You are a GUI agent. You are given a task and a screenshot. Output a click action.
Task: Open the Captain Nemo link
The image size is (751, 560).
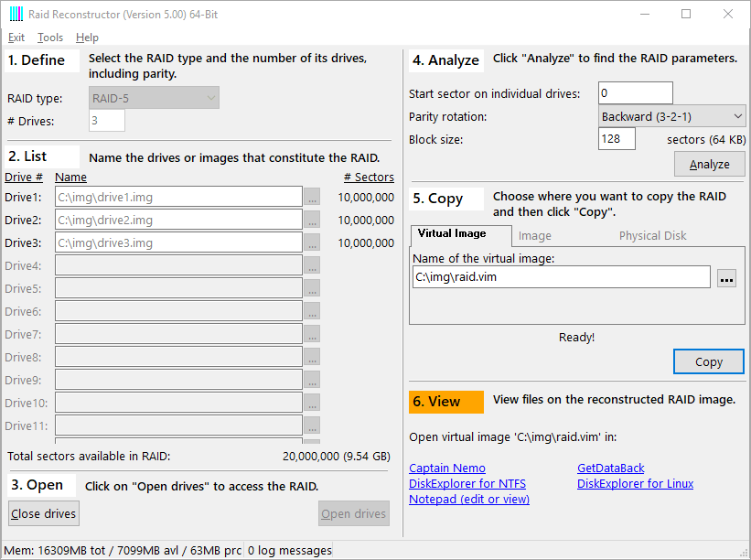[447, 468]
